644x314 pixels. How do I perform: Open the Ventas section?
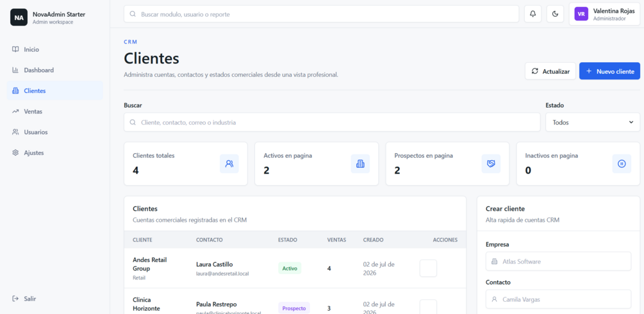pos(55,112)
